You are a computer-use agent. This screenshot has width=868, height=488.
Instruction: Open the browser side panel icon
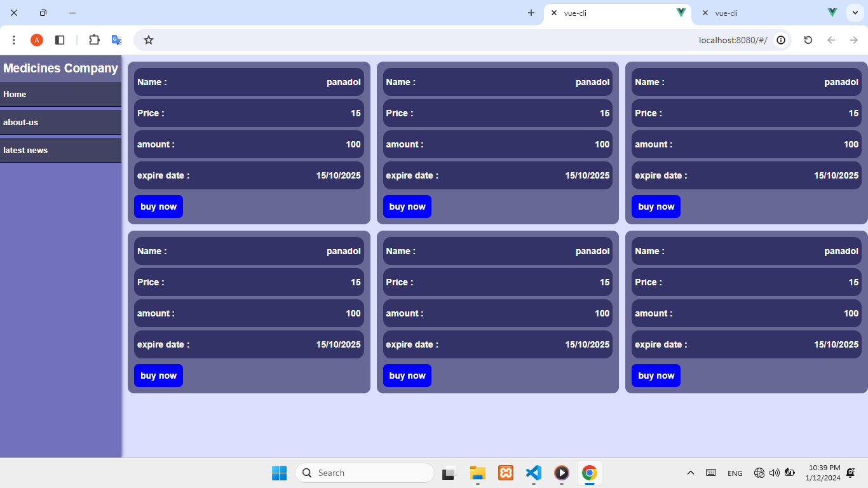click(x=60, y=40)
